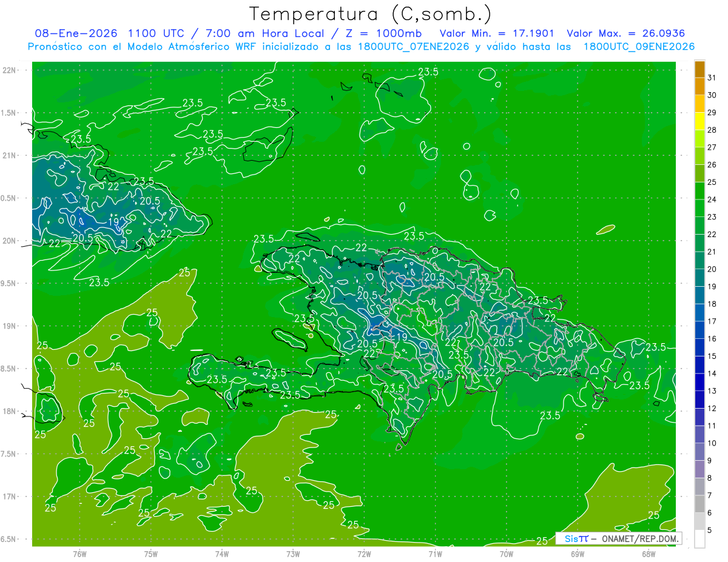
Task: Click the "76W" longitude axis label
Action: coord(79,554)
